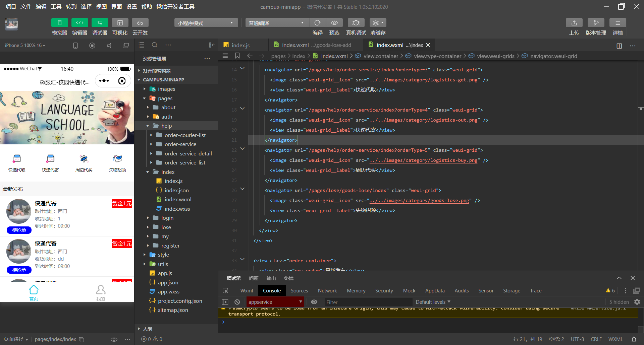This screenshot has height=345, width=644.
Task: Start real device debugging (真机调试)
Action: (x=356, y=23)
